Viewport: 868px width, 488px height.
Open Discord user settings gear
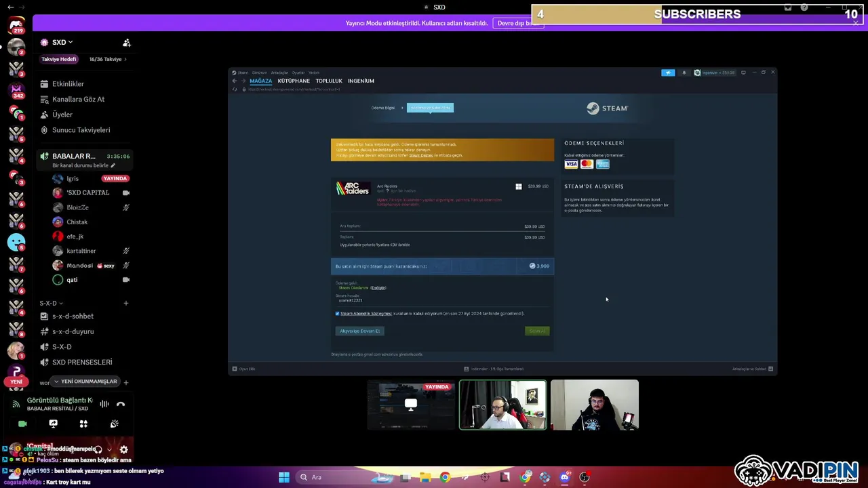pyautogui.click(x=123, y=449)
